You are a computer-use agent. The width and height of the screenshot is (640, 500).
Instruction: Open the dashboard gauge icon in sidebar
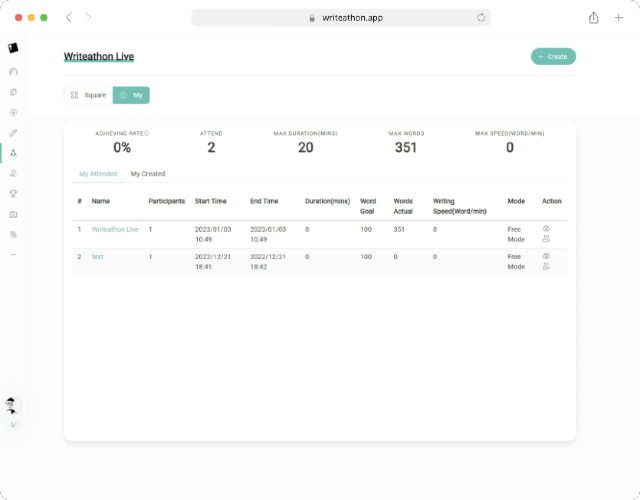coord(13,72)
